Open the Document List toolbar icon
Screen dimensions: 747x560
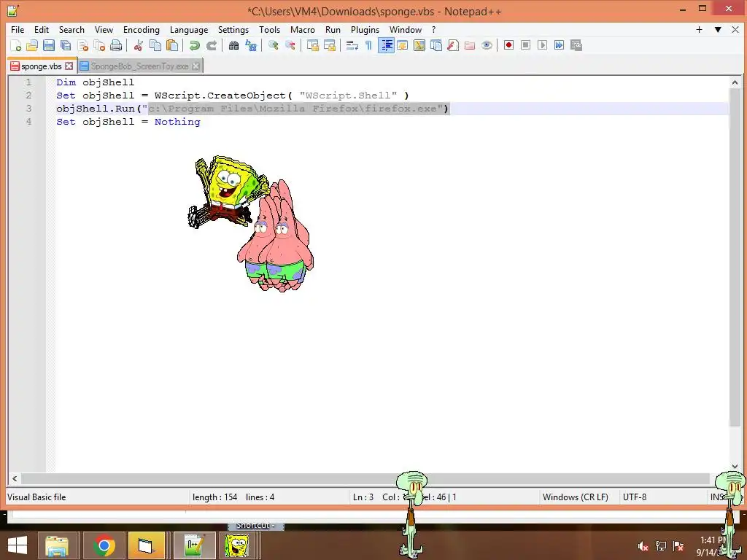click(x=436, y=45)
